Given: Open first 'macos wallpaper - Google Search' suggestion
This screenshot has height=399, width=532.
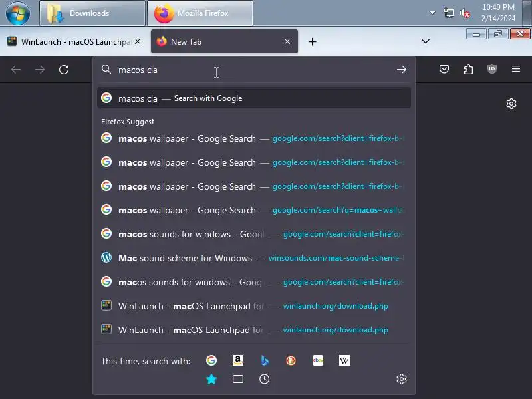Looking at the screenshot, I should [254, 138].
